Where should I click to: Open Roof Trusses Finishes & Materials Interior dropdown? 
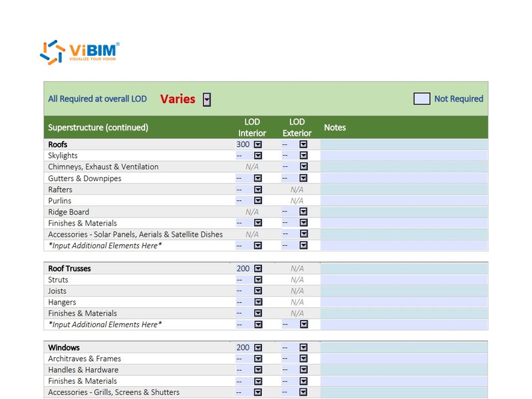[x=258, y=313]
